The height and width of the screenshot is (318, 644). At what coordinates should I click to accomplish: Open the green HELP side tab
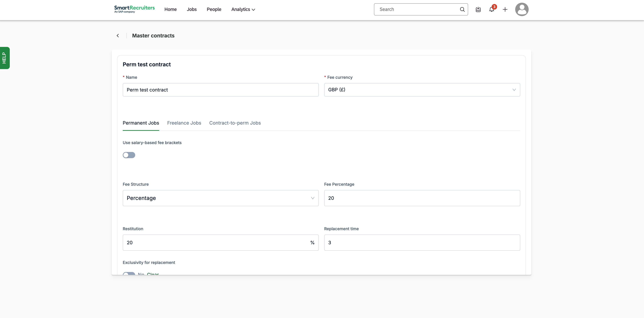[5, 58]
